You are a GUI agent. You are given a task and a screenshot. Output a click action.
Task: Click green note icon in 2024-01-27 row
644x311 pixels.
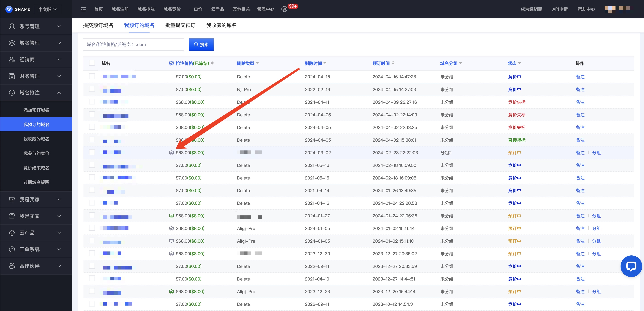(x=171, y=216)
